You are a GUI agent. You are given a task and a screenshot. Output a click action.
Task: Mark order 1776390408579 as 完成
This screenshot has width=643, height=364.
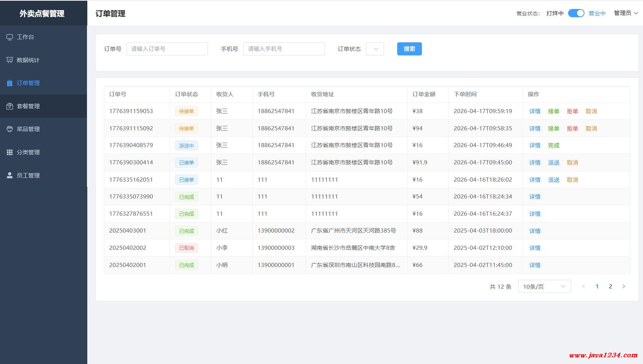[x=553, y=145]
